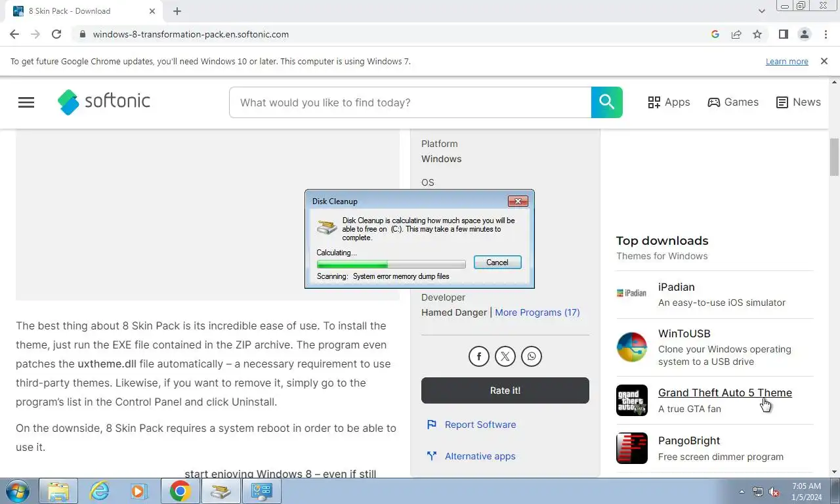Bookmark this page with the star
Image resolution: width=840 pixels, height=504 pixels.
[757, 34]
